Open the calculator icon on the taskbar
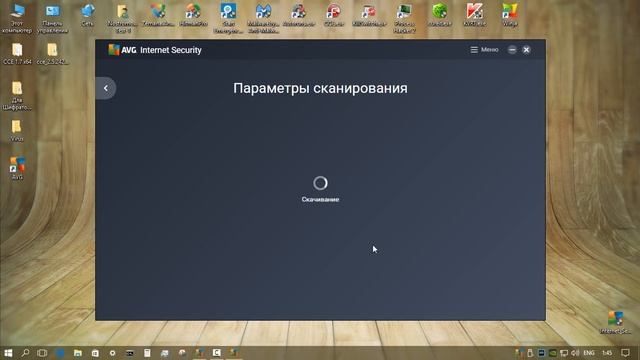 147,353
